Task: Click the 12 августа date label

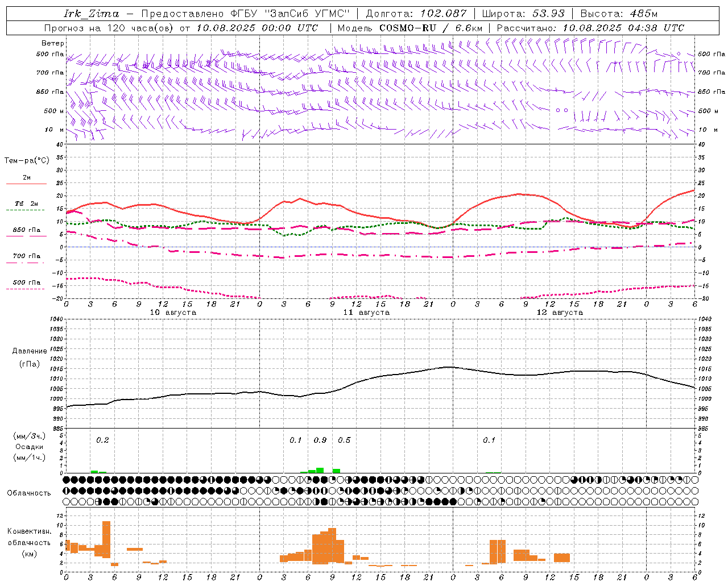Action: (x=560, y=313)
